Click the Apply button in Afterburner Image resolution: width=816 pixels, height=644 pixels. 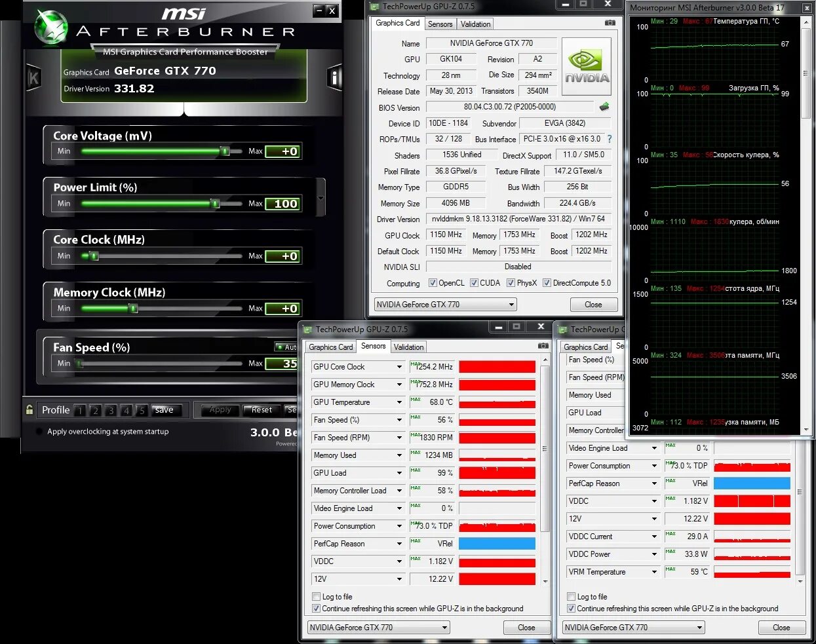coord(220,410)
